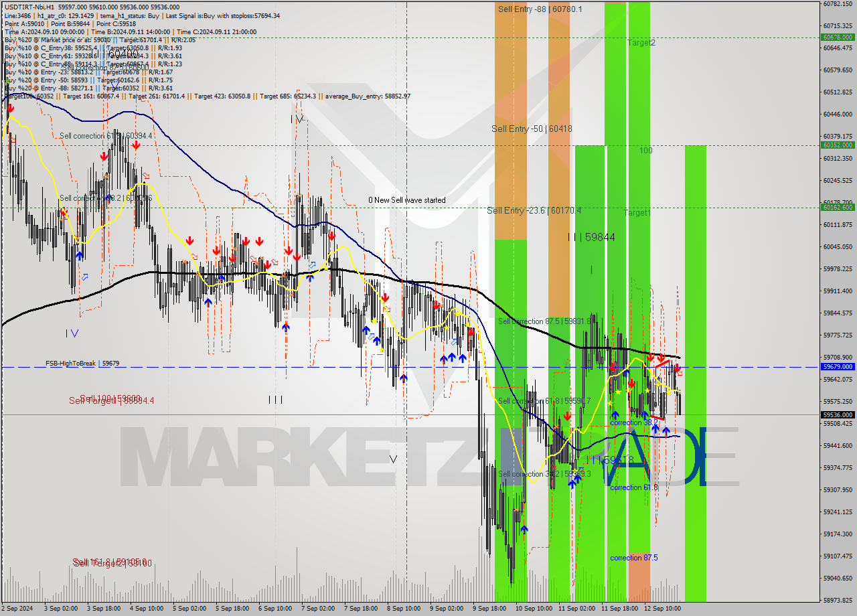Select the 'Sell Entry -23.6 | 60170.4' label

pyautogui.click(x=534, y=210)
